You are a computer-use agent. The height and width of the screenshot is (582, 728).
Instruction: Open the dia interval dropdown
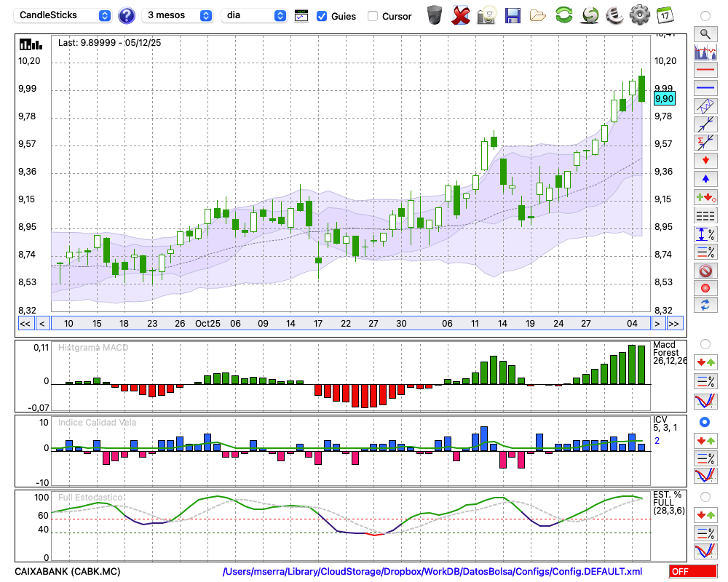click(x=254, y=15)
